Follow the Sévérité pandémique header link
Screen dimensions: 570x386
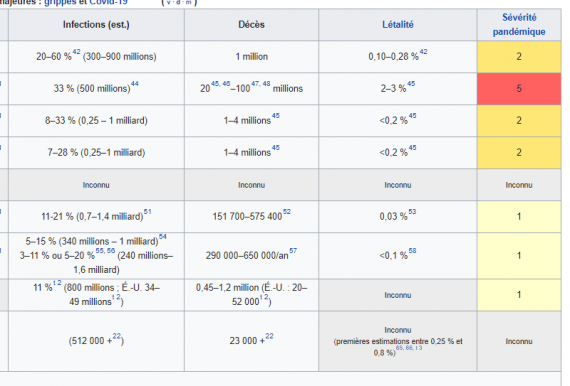(x=519, y=25)
